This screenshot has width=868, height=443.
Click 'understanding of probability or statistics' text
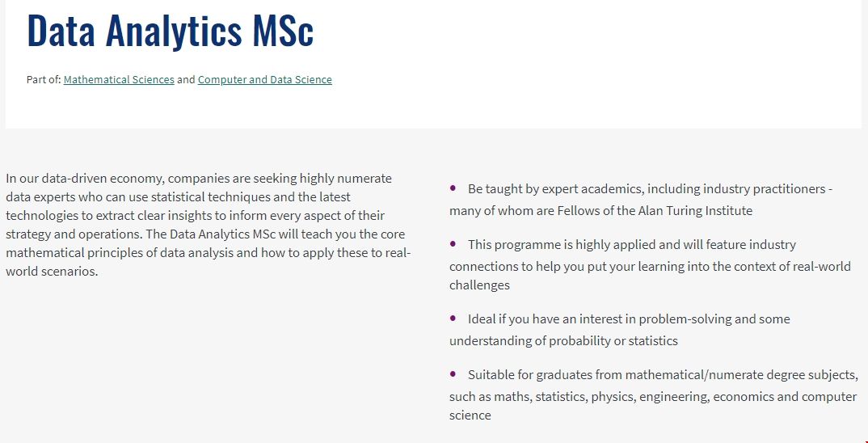pos(563,340)
